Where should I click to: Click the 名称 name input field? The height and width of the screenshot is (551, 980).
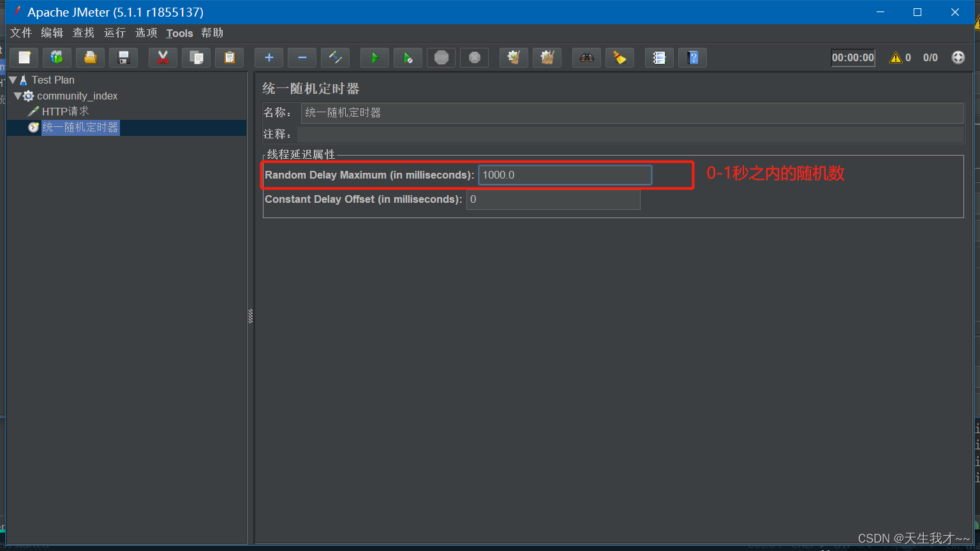632,113
